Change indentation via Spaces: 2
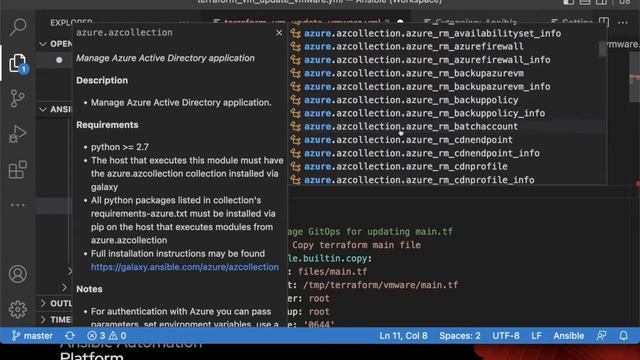Screen dimensions: 640x360 tap(460, 336)
